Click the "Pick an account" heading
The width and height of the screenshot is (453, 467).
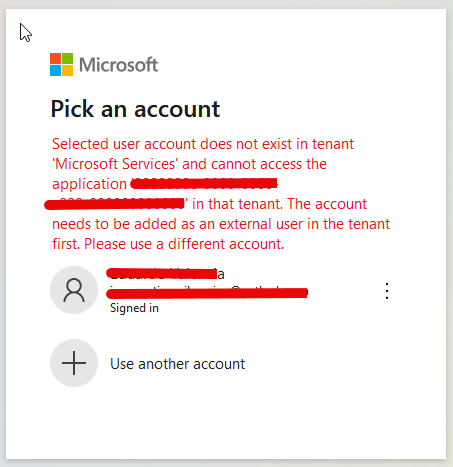tap(135, 109)
